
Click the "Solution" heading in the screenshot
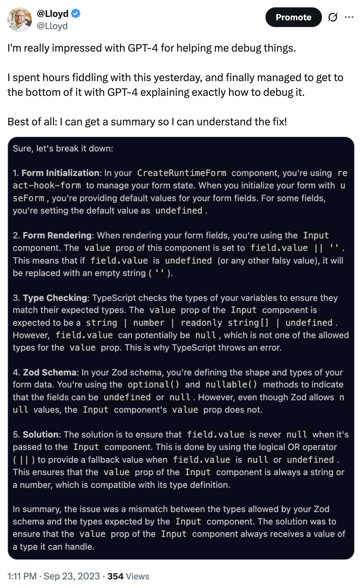coord(41,435)
